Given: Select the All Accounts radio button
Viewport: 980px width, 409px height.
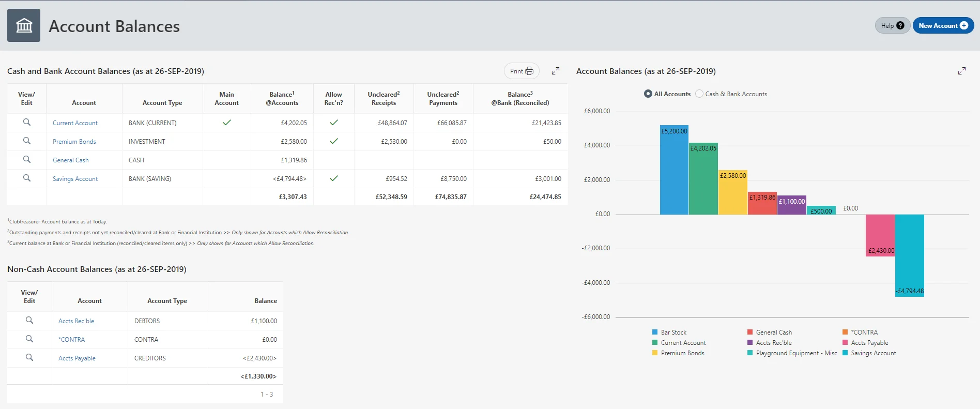Looking at the screenshot, I should pos(648,94).
